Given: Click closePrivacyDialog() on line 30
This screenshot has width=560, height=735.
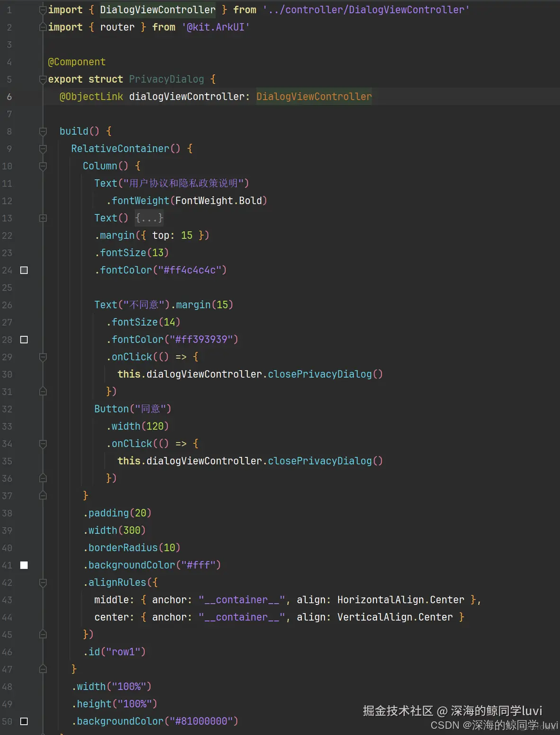Looking at the screenshot, I should [x=325, y=375].
